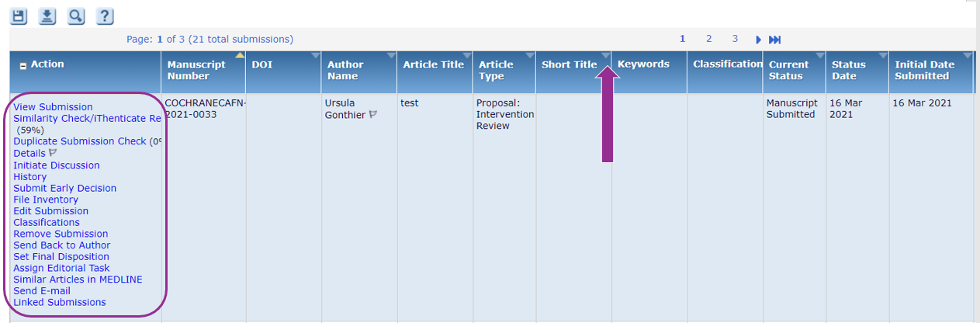Go to page 3 of submissions
This screenshot has height=323, width=980.
734,39
